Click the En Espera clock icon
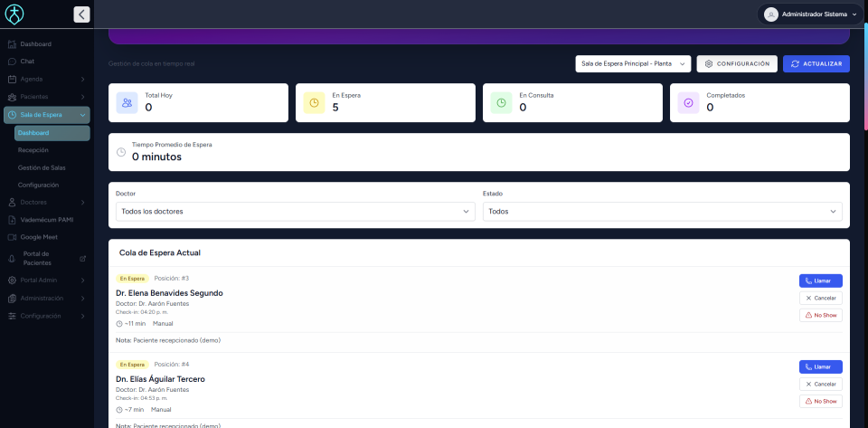This screenshot has width=868, height=428. click(x=314, y=103)
